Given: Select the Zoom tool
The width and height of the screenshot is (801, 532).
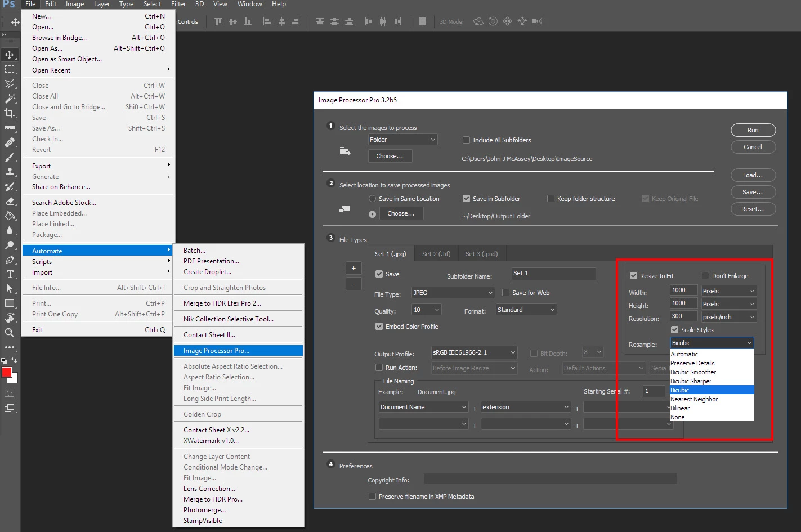Looking at the screenshot, I should click(10, 333).
